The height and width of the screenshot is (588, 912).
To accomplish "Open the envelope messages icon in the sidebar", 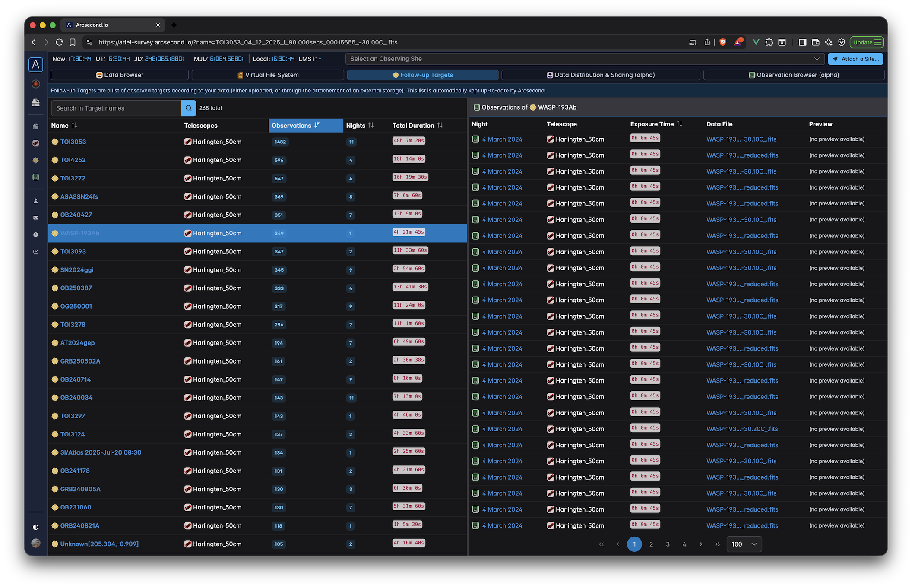I will pos(36,218).
